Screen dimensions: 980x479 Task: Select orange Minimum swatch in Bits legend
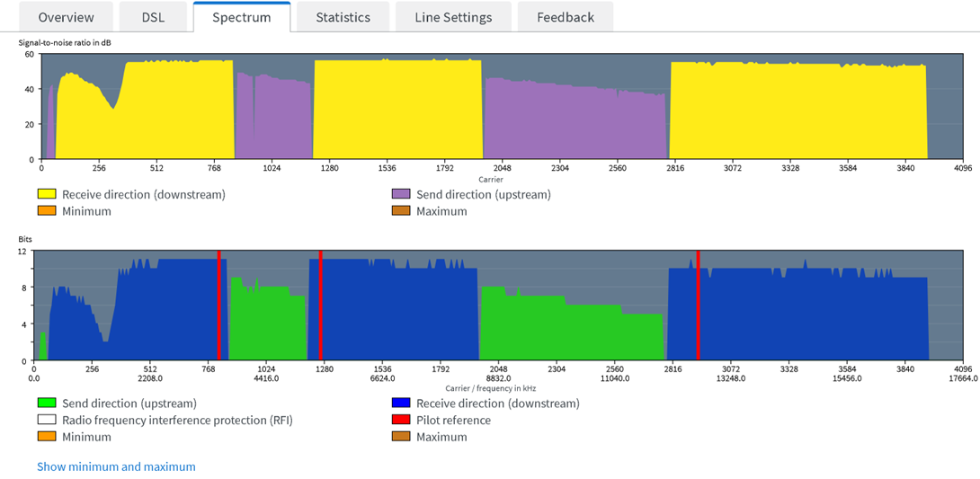click(x=47, y=437)
